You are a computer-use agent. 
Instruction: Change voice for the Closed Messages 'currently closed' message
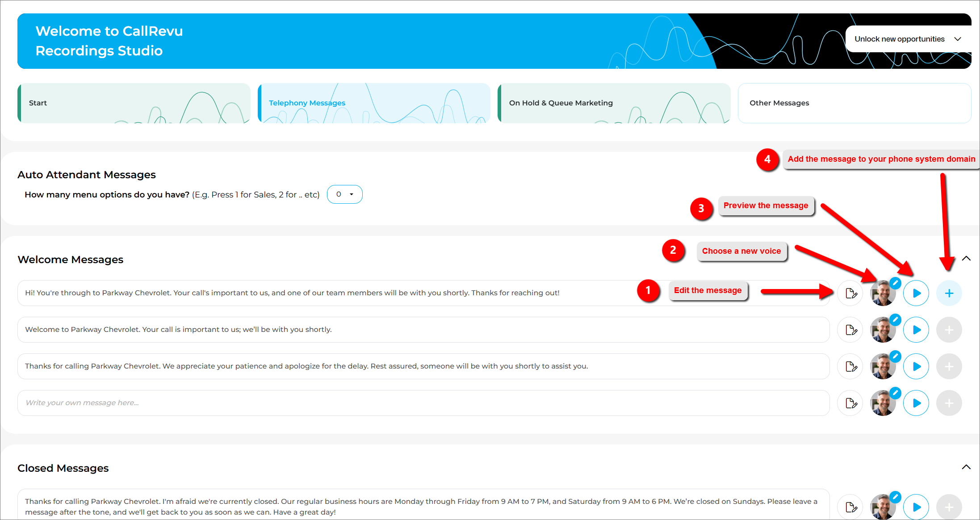[x=884, y=507]
